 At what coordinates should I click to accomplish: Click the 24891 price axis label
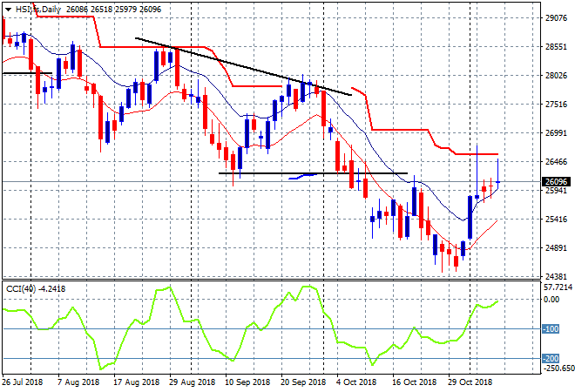[x=556, y=248]
